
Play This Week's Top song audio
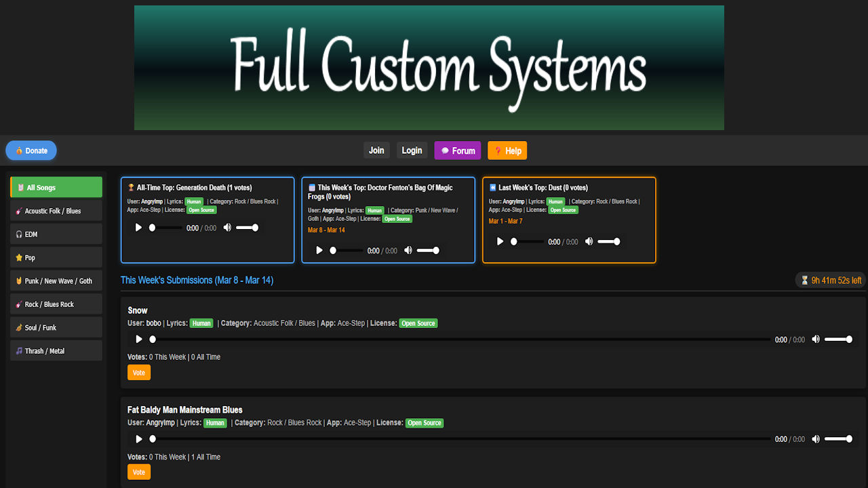pyautogui.click(x=319, y=251)
